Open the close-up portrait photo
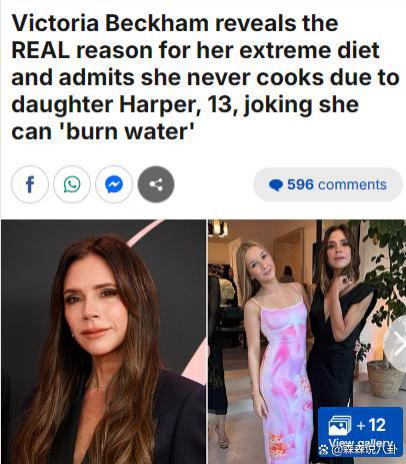Image resolution: width=406 pixels, height=464 pixels. [103, 342]
